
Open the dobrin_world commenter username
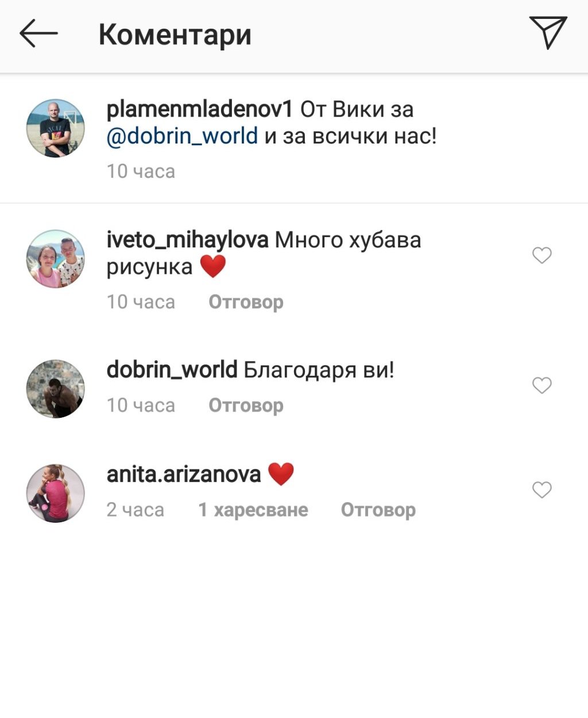(x=172, y=370)
